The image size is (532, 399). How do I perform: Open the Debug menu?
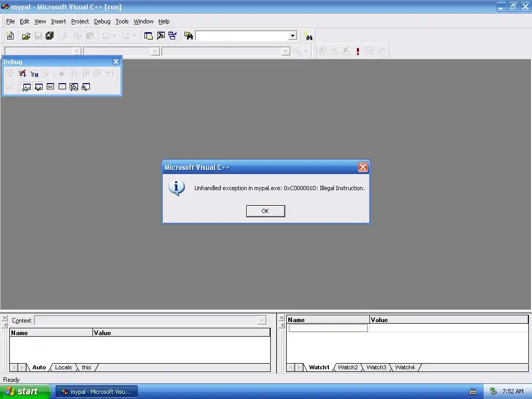pos(102,21)
